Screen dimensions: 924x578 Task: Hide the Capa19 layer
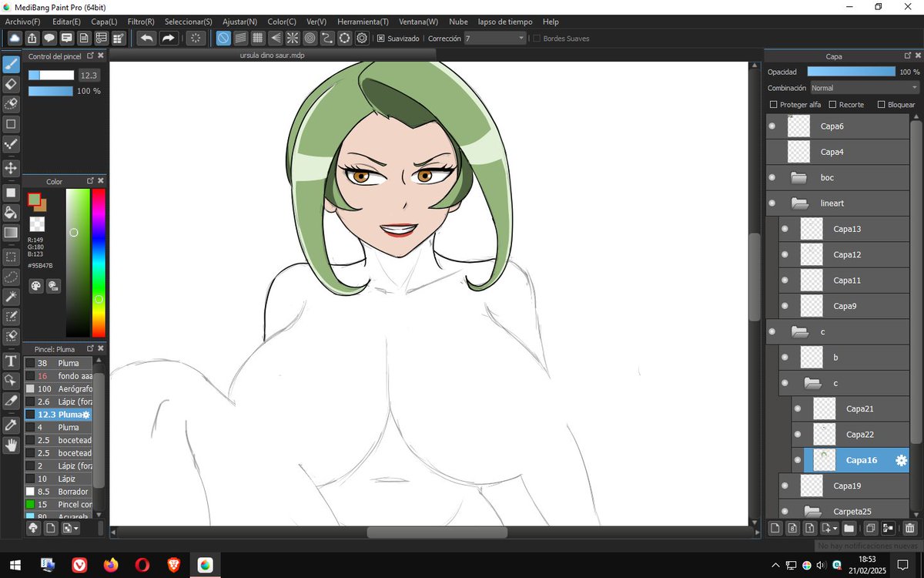click(x=785, y=486)
